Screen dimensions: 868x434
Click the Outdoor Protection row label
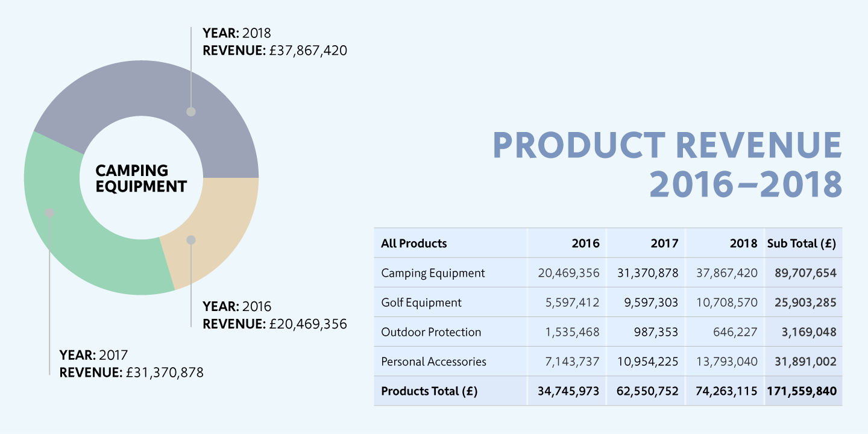coord(431,332)
